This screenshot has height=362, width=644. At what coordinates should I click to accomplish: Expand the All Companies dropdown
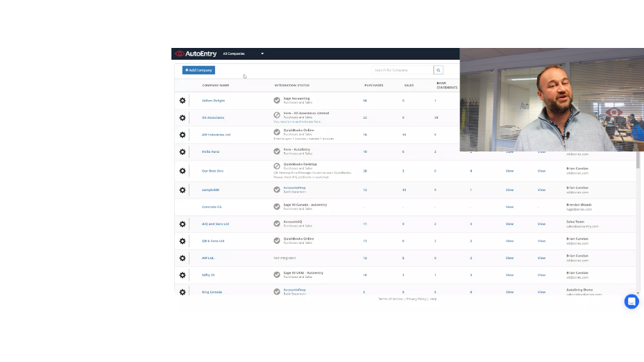tap(243, 54)
